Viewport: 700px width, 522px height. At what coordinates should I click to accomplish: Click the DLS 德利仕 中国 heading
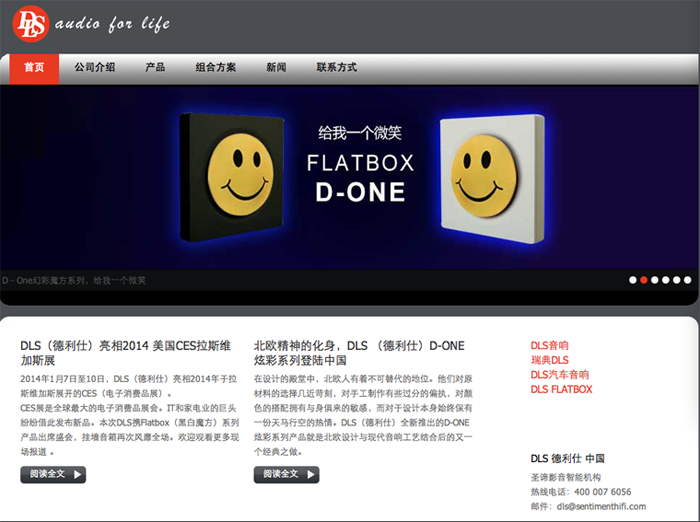567,459
